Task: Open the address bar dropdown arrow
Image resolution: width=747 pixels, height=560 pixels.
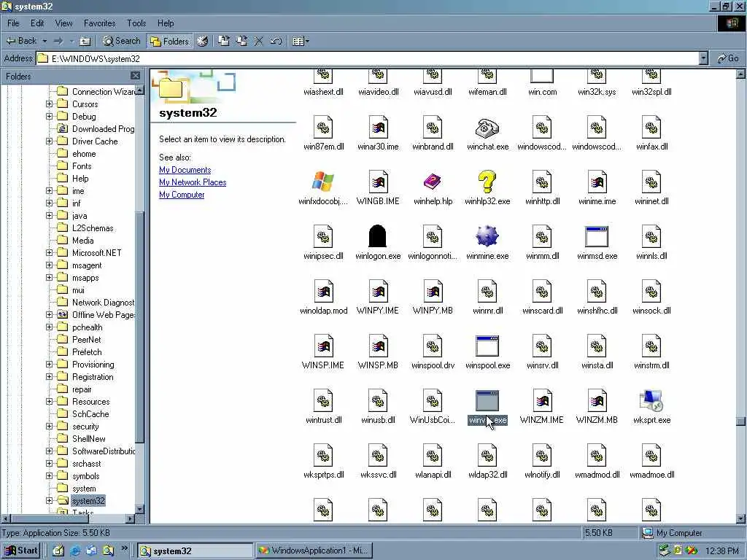Action: [703, 58]
